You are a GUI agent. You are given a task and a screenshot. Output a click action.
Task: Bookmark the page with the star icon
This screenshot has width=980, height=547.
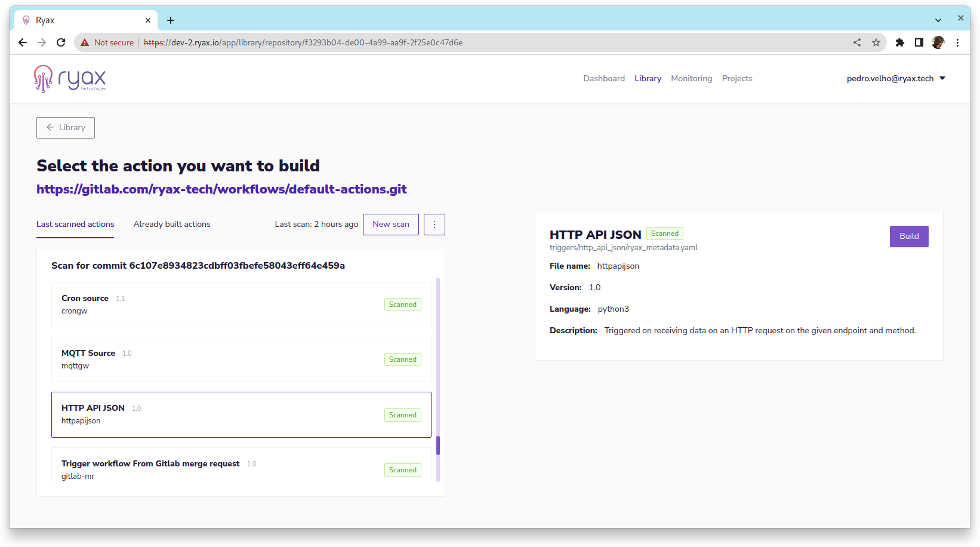pos(876,42)
